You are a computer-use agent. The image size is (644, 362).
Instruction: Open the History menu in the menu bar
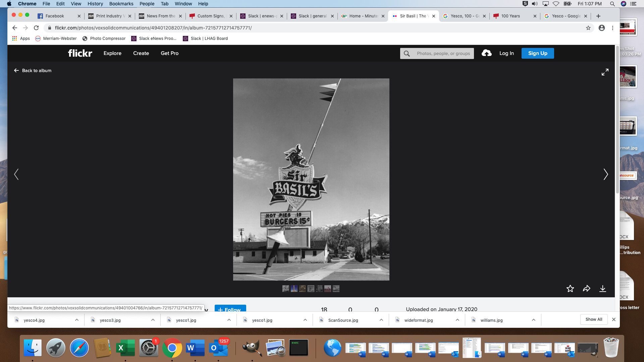coord(95,4)
